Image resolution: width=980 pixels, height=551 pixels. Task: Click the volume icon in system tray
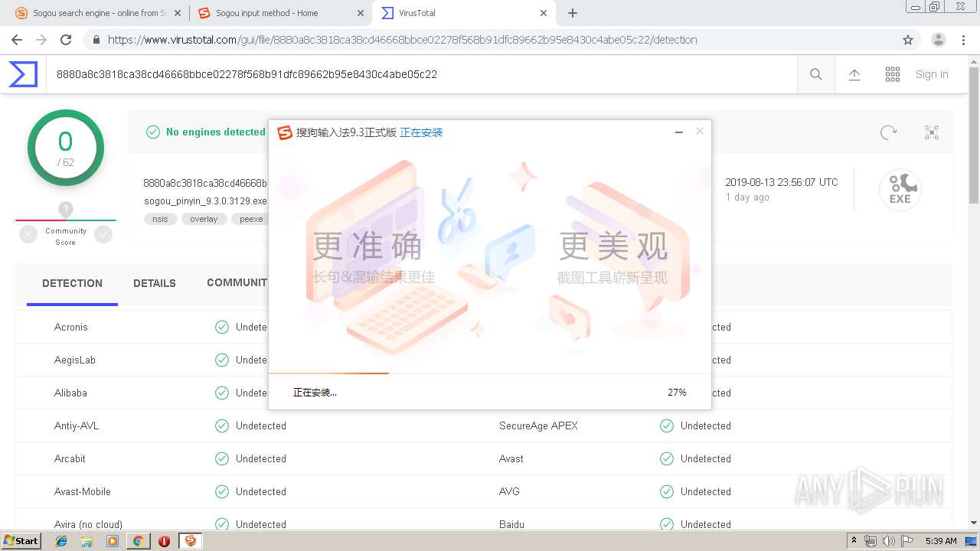(888, 541)
